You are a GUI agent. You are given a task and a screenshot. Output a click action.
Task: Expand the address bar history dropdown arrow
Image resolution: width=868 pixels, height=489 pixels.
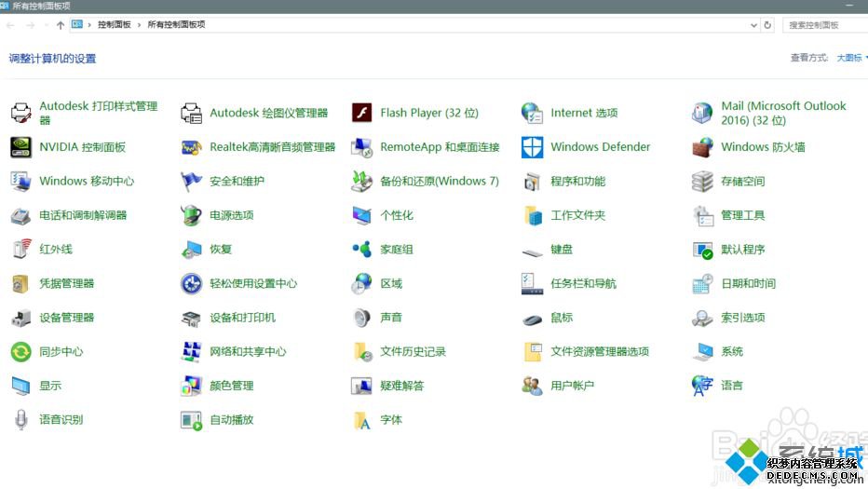point(753,25)
